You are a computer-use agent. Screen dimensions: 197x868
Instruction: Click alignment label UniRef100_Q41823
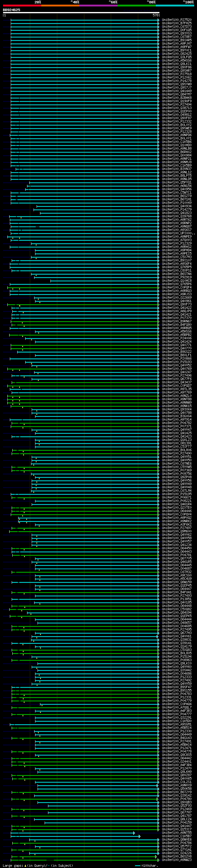coord(177,213)
